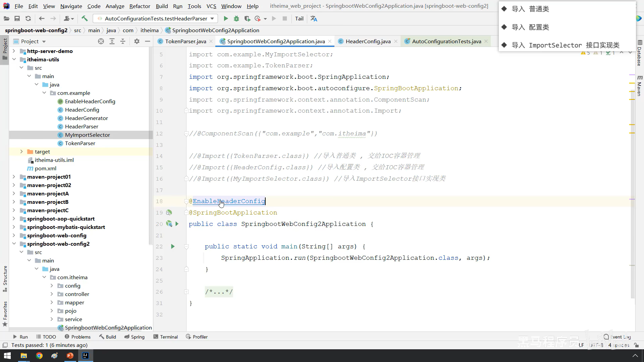Viewport: 644px width, 362px height.
Task: Click the Debug bug icon
Action: (x=236, y=19)
